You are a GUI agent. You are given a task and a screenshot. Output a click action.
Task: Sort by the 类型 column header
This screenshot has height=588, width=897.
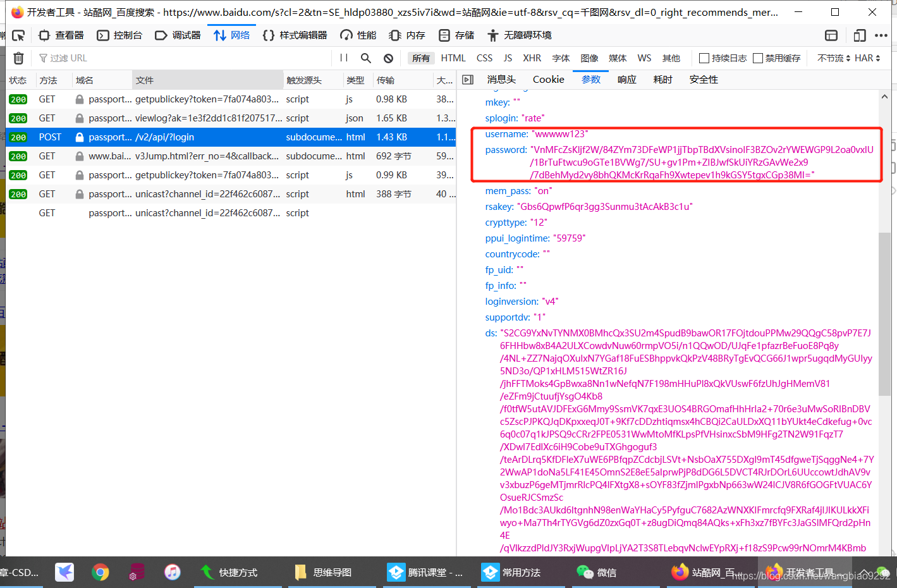pos(358,80)
